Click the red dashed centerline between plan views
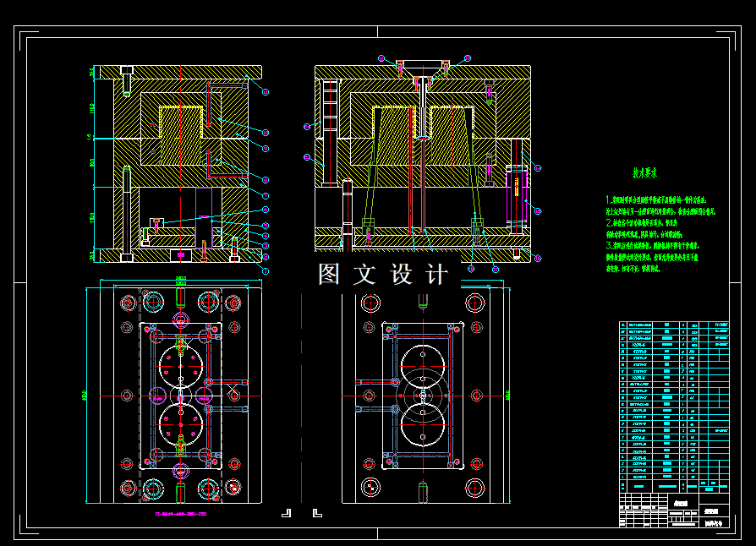 click(x=302, y=399)
